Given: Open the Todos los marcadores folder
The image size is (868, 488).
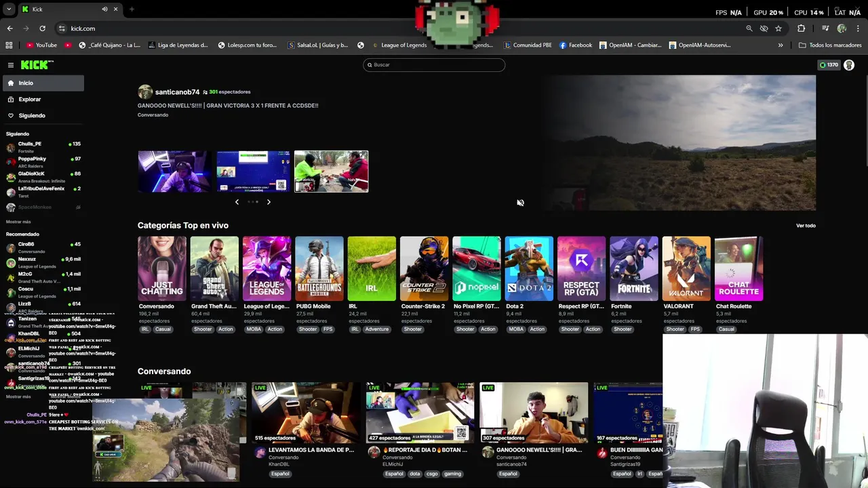Looking at the screenshot, I should pyautogui.click(x=830, y=45).
